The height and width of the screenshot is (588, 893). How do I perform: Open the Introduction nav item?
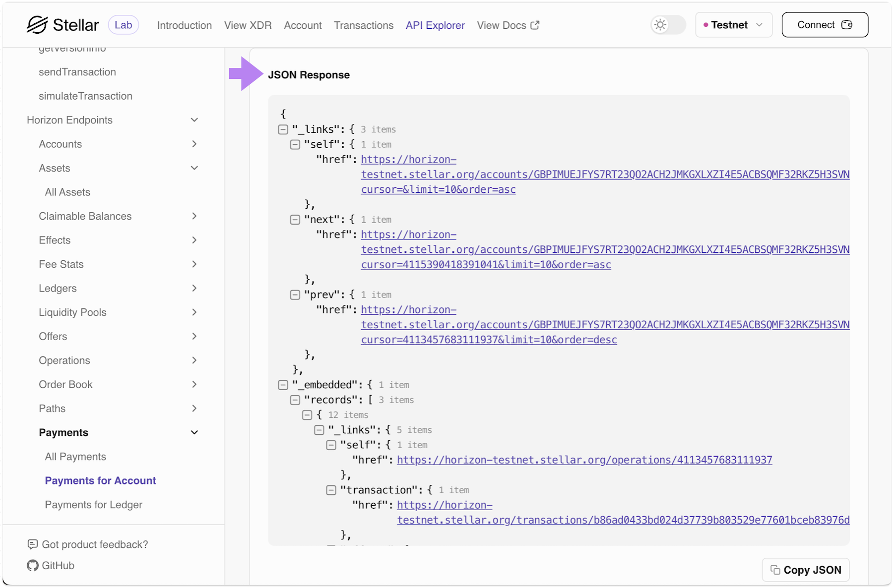point(185,25)
